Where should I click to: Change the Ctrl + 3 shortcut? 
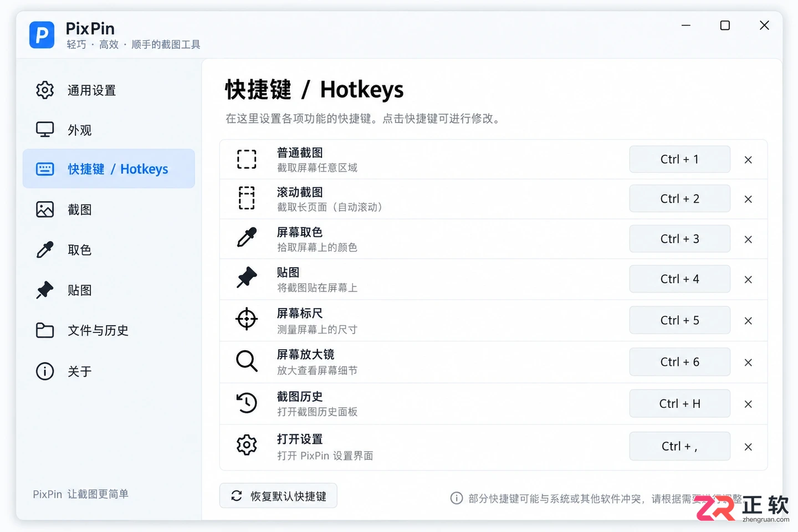coord(679,239)
